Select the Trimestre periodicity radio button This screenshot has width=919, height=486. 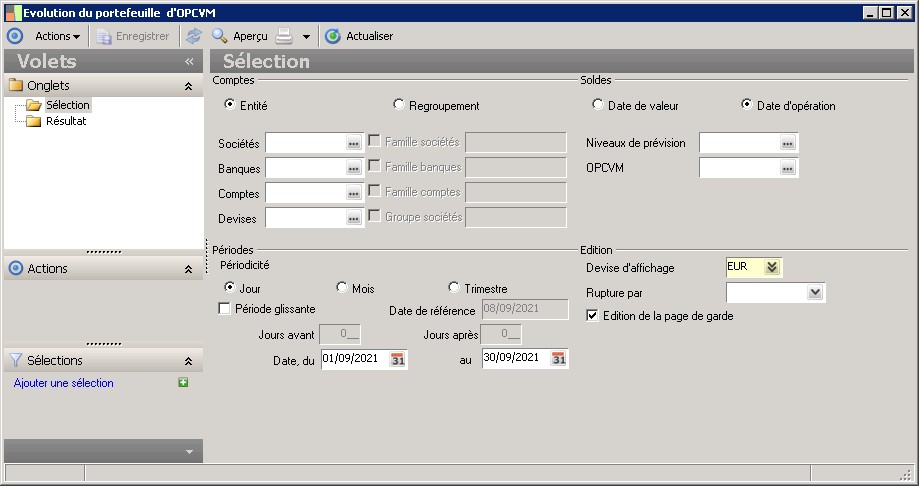[x=454, y=287]
